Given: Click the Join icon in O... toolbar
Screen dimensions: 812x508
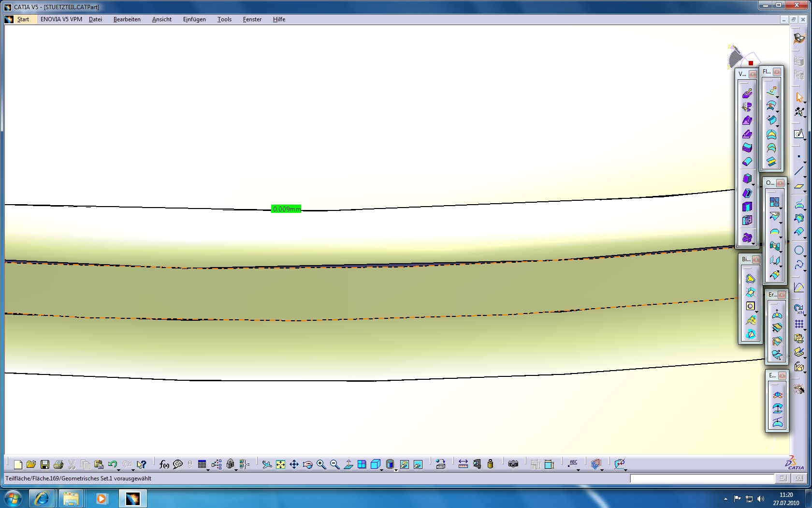Looking at the screenshot, I should pyautogui.click(x=775, y=202).
